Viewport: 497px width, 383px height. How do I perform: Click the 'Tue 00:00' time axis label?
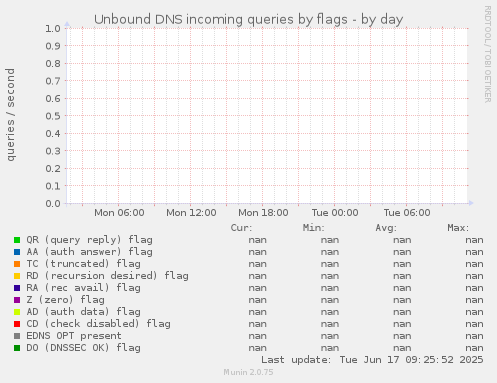click(335, 213)
